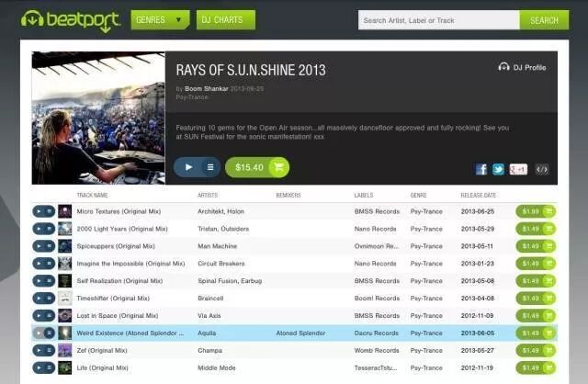Queue Micro Textures track
The height and width of the screenshot is (384, 588).
click(x=49, y=211)
